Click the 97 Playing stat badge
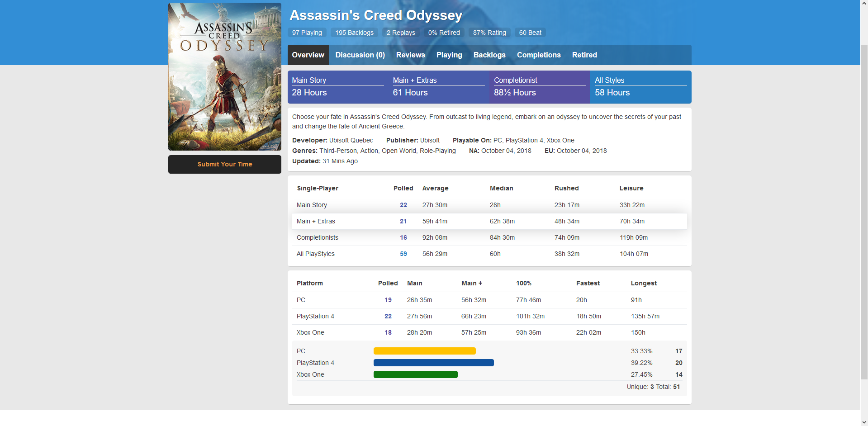This screenshot has width=868, height=426. click(307, 33)
